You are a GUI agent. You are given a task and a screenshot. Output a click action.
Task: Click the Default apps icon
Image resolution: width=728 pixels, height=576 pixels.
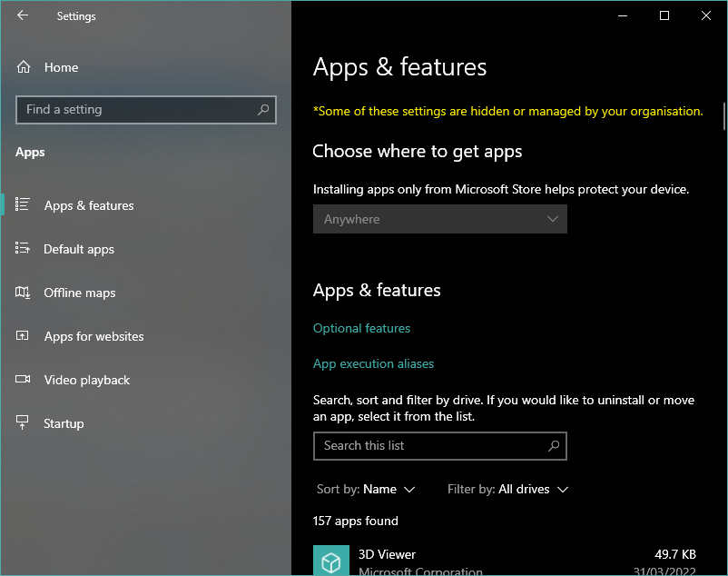(x=24, y=249)
